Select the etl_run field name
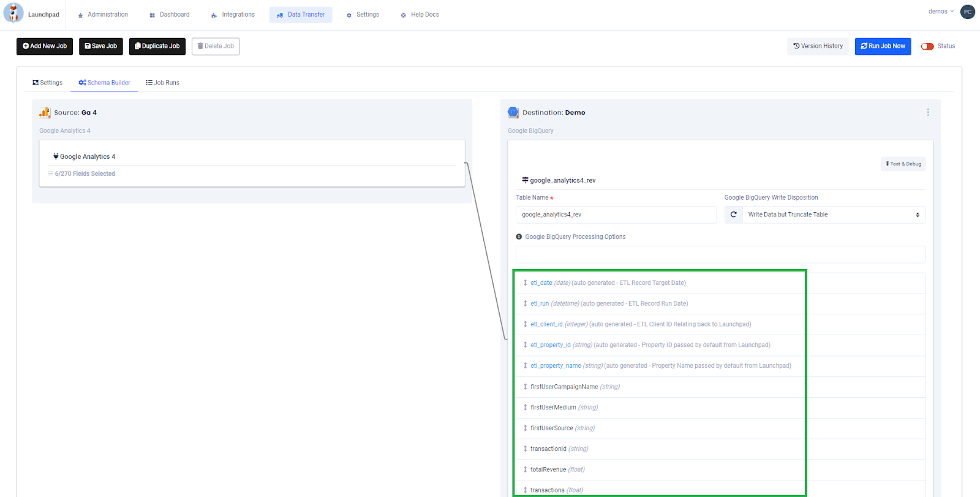 pyautogui.click(x=540, y=304)
